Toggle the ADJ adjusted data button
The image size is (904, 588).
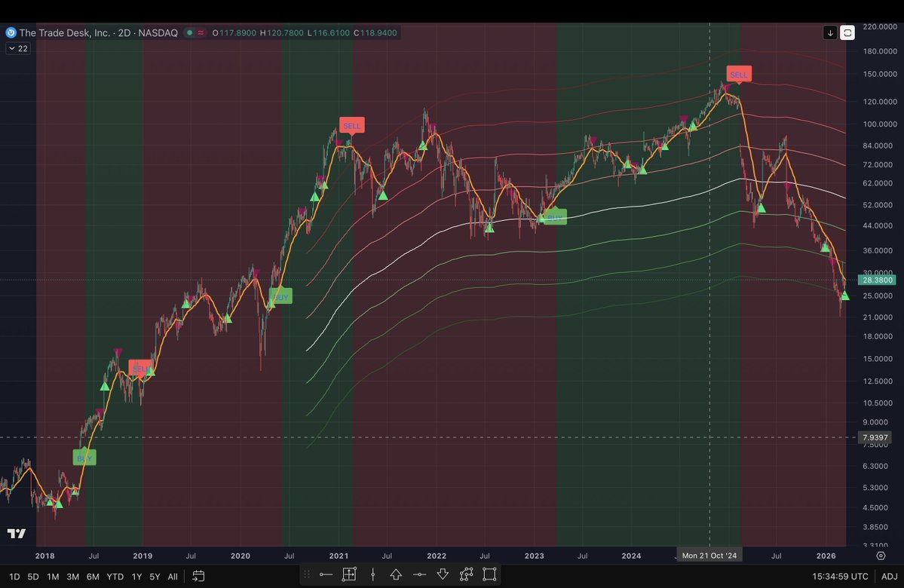[x=890, y=577]
